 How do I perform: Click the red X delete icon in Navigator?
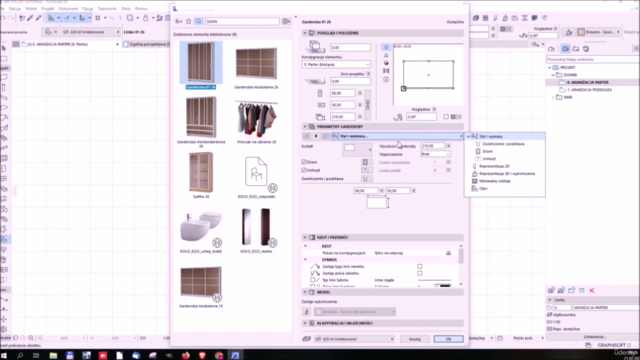[x=591, y=290]
